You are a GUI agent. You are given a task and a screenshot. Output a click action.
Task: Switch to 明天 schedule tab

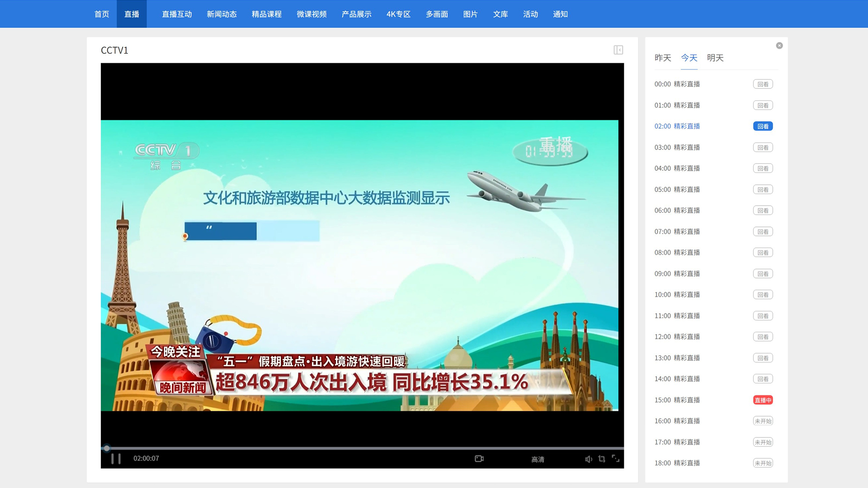[x=716, y=58]
